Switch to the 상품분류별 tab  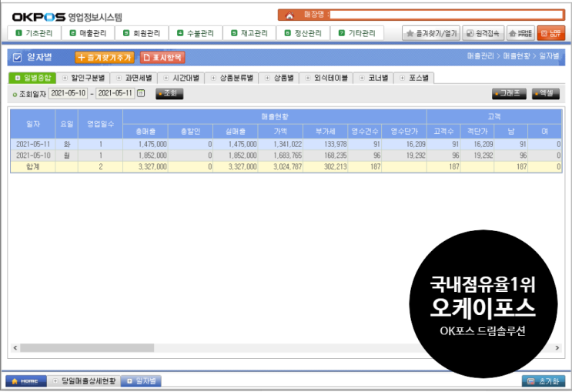[x=232, y=78]
